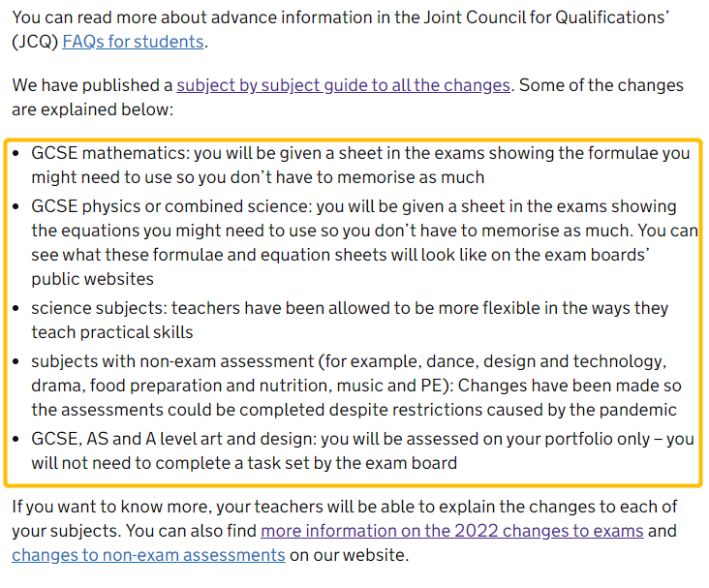The image size is (709, 588).
Task: Click the "We have published a" text
Action: pos(92,85)
